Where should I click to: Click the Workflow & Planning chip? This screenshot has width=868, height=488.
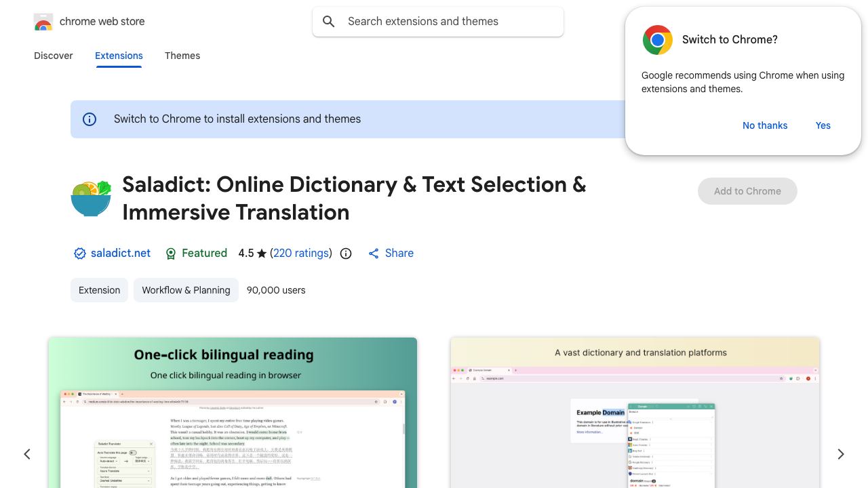[x=186, y=290]
